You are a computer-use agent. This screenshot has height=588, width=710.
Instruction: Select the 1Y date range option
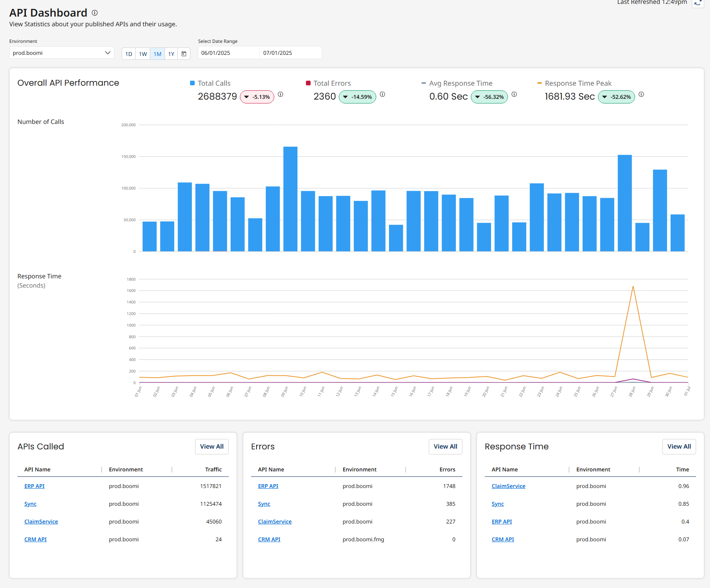[171, 54]
